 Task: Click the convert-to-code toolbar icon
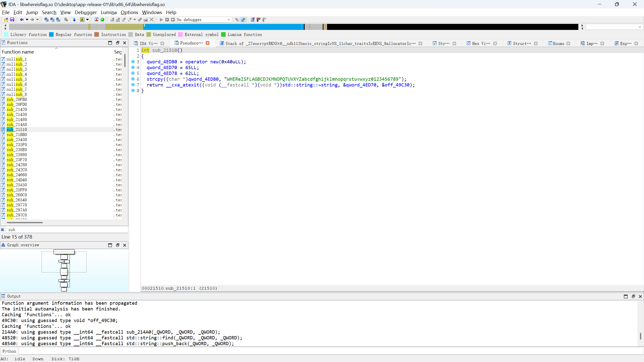tap(112, 20)
